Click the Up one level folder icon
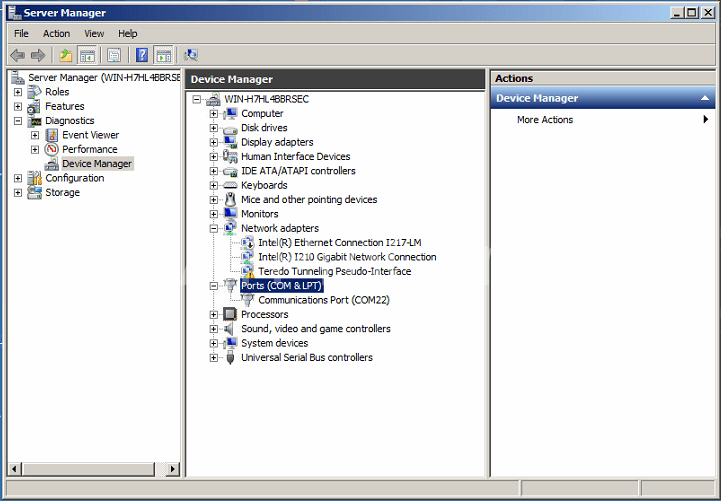Viewport: 721px width, 501px height. click(x=66, y=55)
